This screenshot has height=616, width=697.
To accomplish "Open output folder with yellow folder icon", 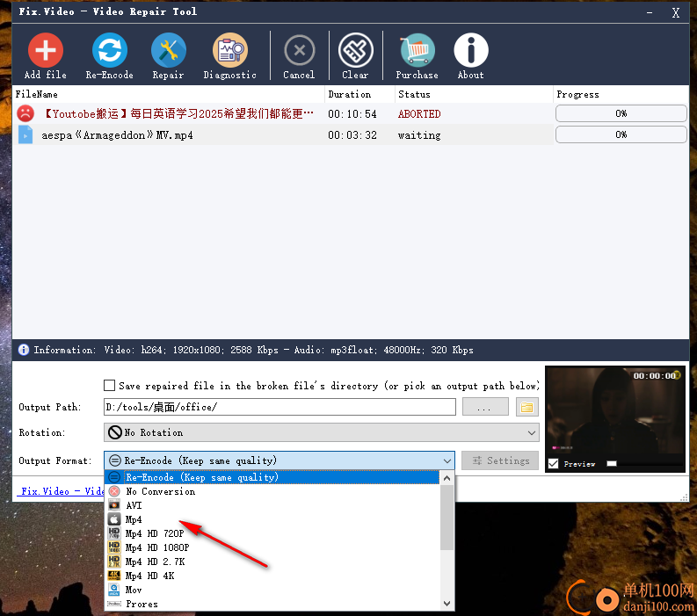I will click(526, 407).
